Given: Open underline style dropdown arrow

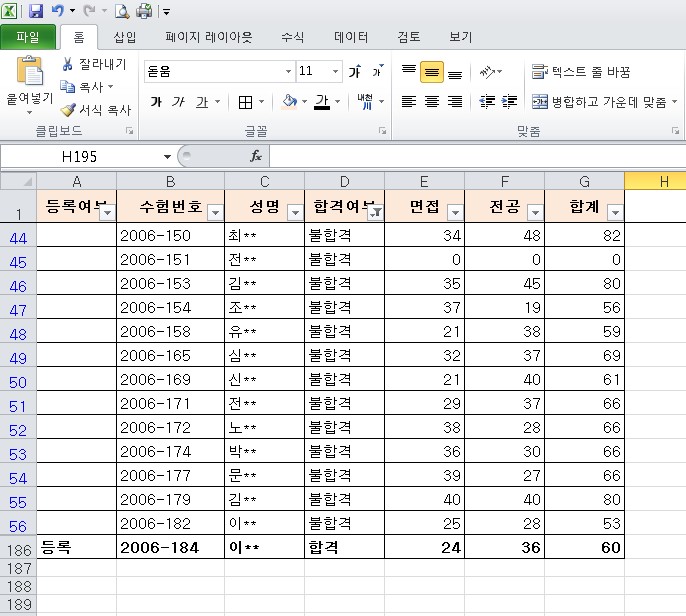Looking at the screenshot, I should [217, 102].
